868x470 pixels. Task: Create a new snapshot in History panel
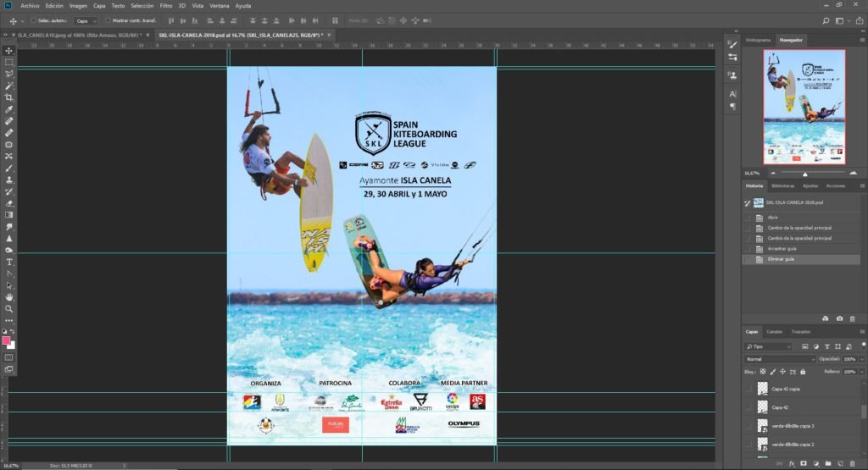pyautogui.click(x=839, y=318)
